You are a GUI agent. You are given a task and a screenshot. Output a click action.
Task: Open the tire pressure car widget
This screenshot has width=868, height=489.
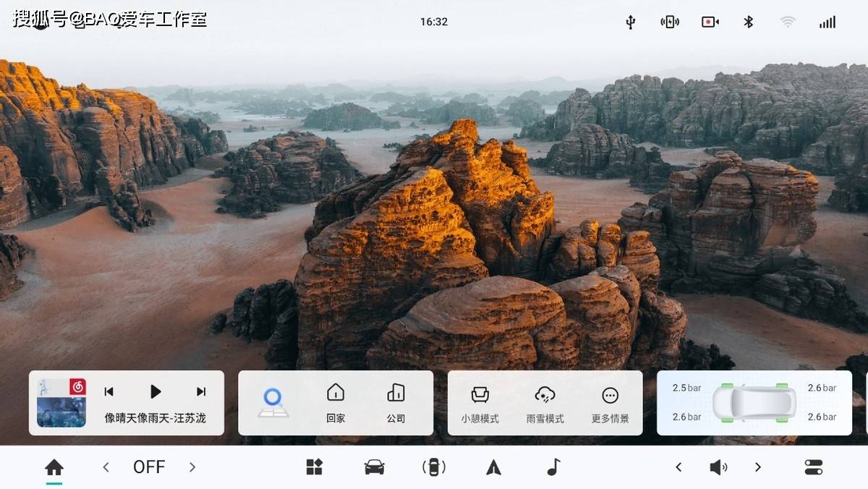coord(754,403)
